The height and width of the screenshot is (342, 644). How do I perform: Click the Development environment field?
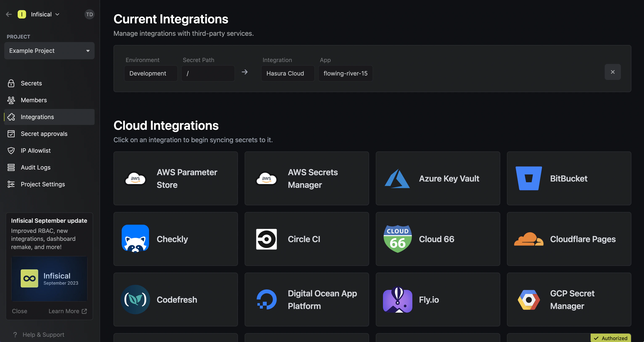coord(151,73)
